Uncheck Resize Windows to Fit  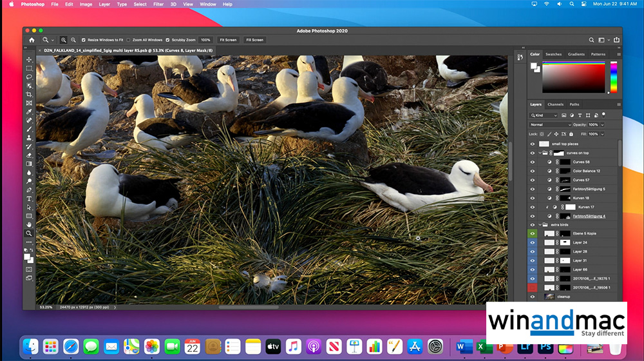pos(84,40)
